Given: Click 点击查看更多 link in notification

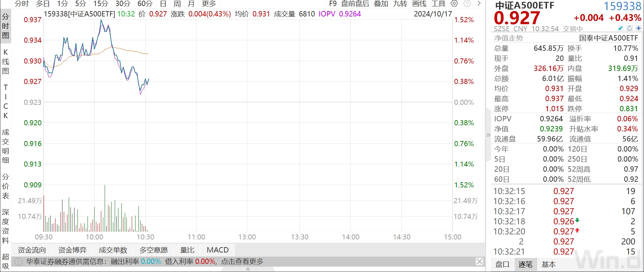Looking at the screenshot, I should tap(242, 261).
